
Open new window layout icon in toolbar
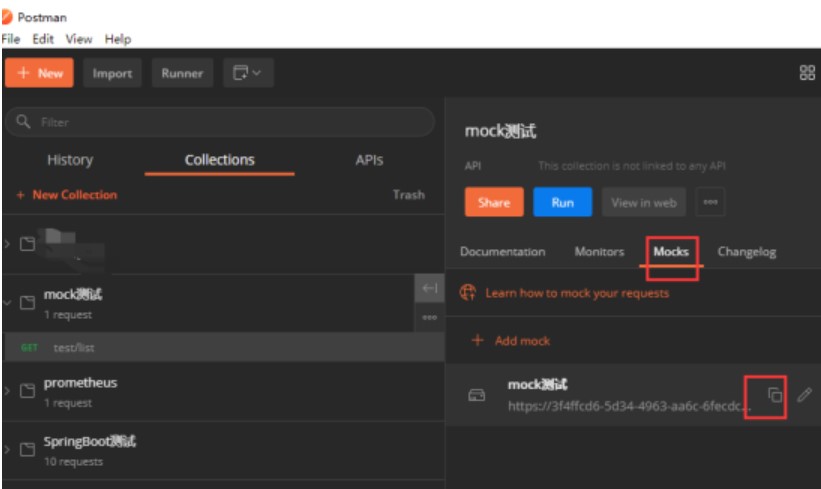coord(247,73)
